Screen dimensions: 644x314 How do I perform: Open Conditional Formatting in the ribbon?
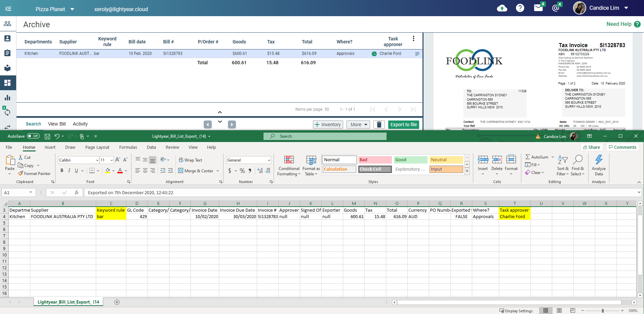(x=289, y=166)
